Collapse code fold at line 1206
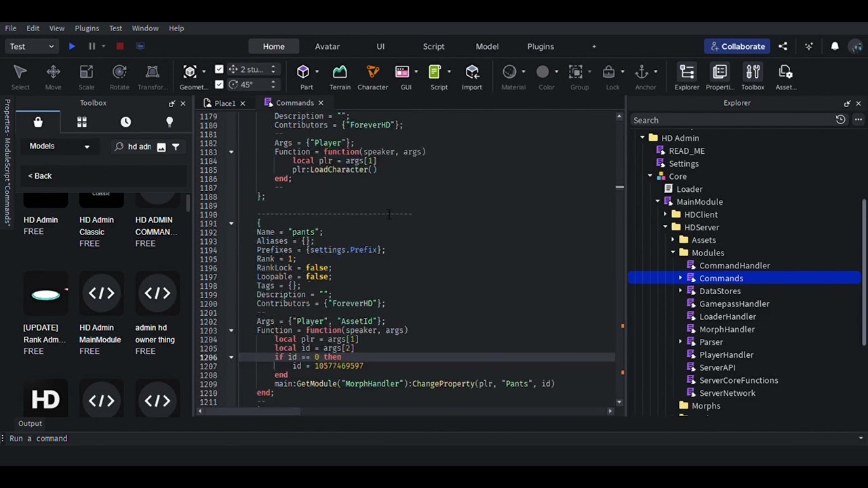The height and width of the screenshot is (488, 868). [x=231, y=357]
